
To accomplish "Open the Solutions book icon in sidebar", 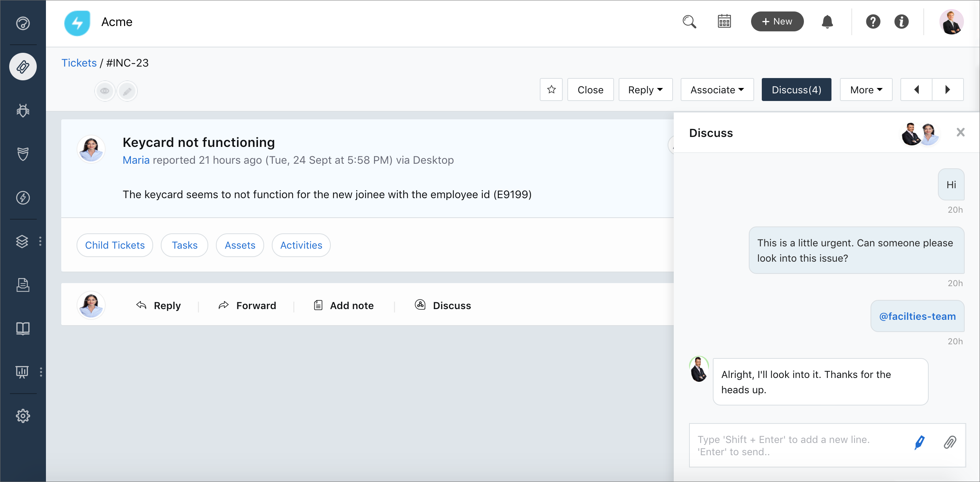I will coord(23,329).
